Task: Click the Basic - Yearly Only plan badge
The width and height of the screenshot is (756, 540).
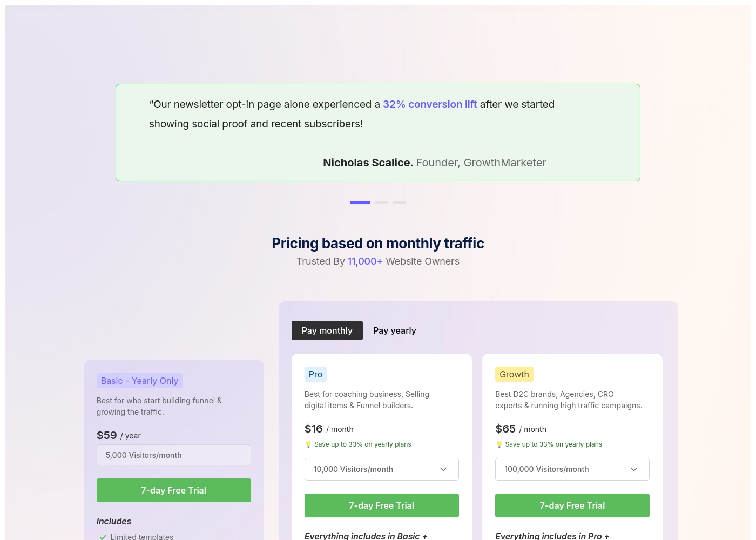Action: [139, 381]
